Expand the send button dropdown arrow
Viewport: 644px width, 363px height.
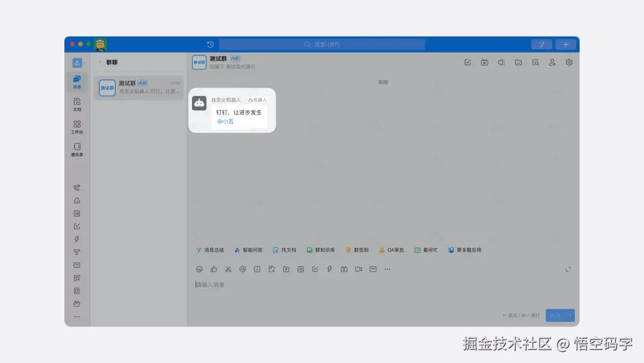point(570,315)
